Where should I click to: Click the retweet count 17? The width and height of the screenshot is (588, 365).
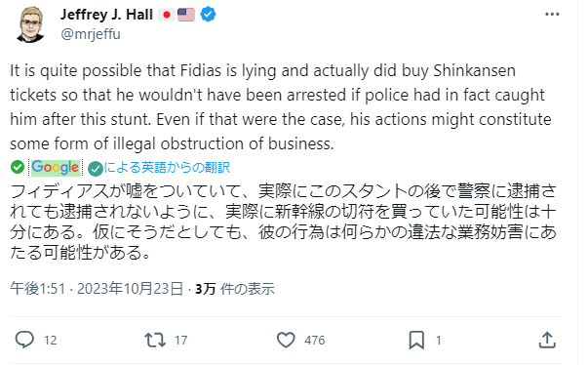tap(180, 341)
